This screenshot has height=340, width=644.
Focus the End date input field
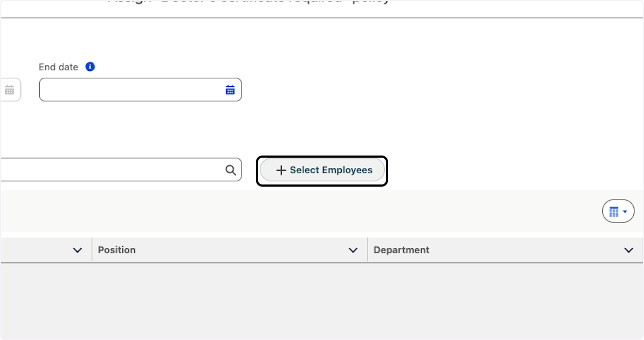coord(131,90)
